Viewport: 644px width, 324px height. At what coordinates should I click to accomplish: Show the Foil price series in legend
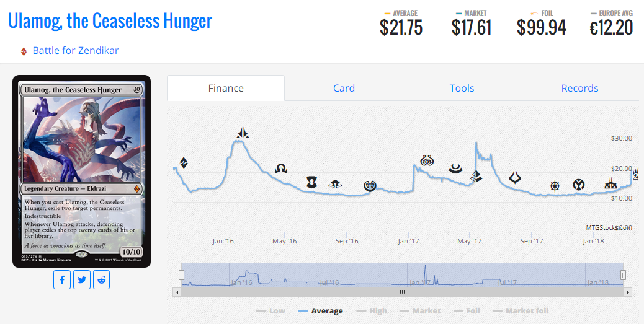pyautogui.click(x=467, y=311)
